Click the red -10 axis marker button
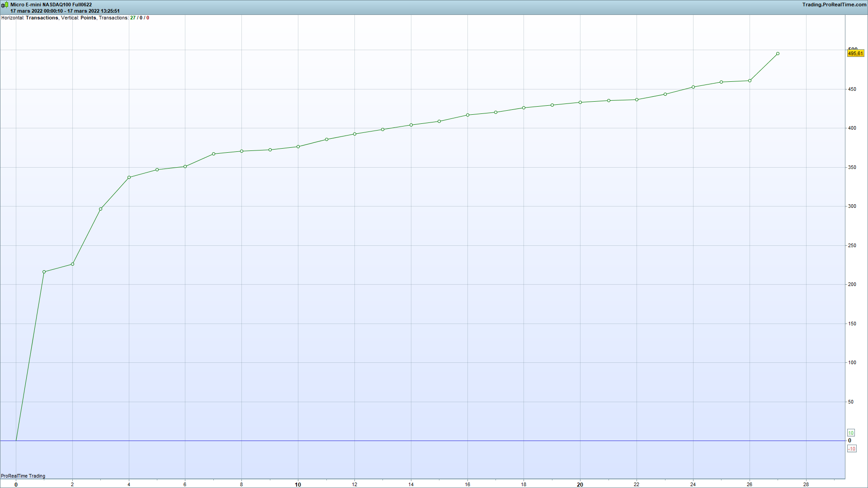Image resolution: width=868 pixels, height=488 pixels. 852,449
